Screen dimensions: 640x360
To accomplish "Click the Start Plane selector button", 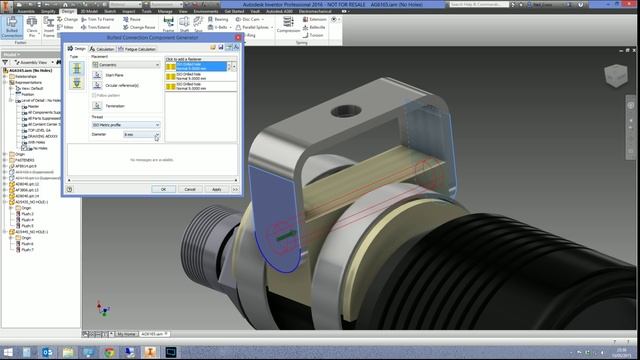I will pyautogui.click(x=97, y=75).
